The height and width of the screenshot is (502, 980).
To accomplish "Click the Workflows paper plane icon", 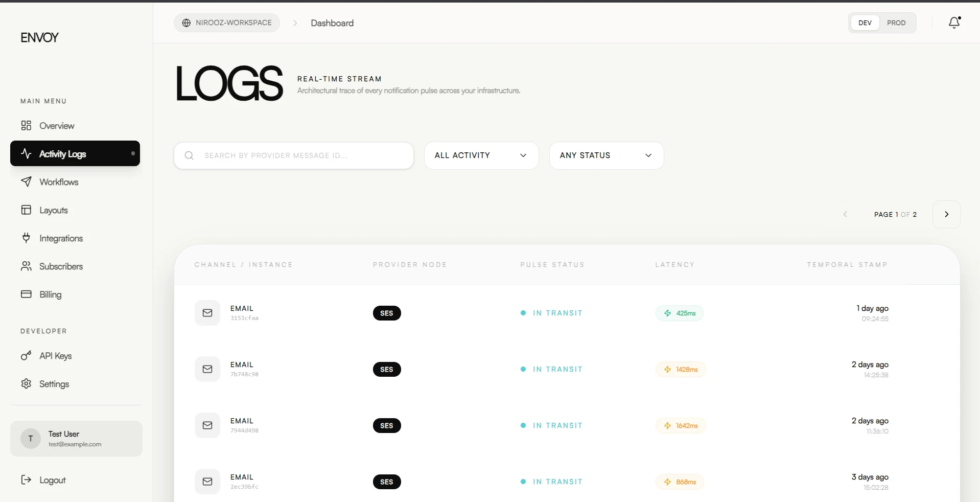I will coord(26,181).
